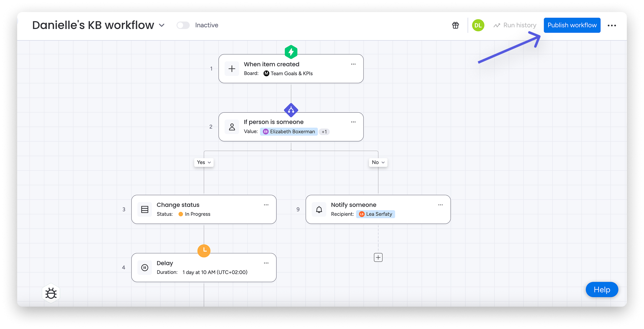Click the orange clock delay icon

(204, 251)
